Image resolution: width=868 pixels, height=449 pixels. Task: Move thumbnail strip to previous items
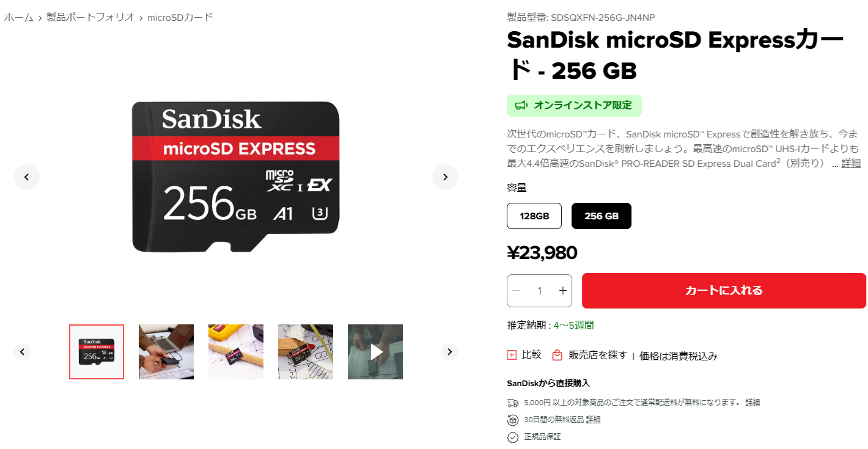(23, 352)
